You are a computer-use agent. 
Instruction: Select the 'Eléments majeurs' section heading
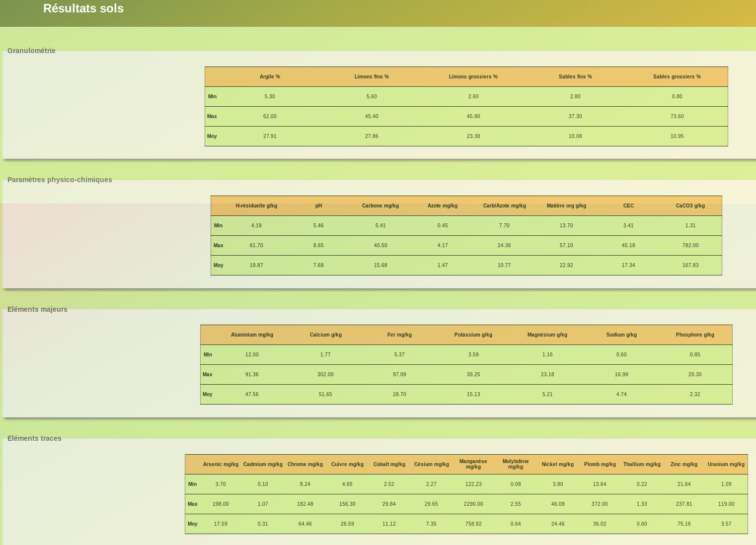click(37, 309)
